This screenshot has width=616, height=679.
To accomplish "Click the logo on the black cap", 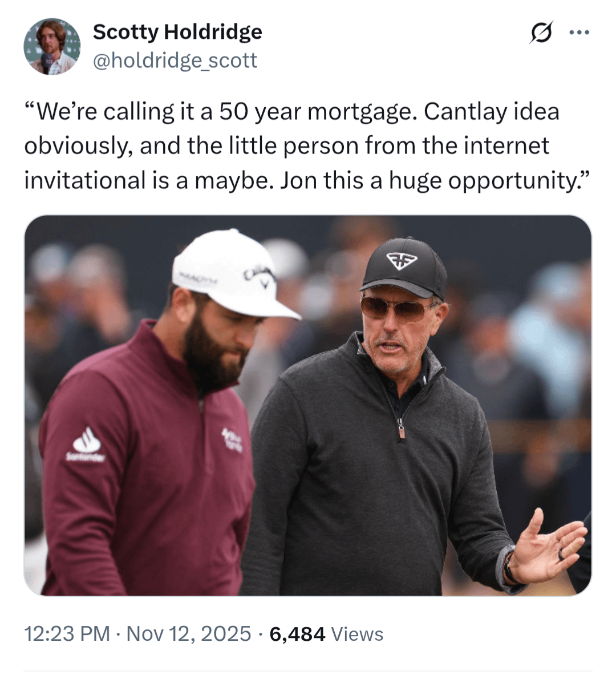I will (x=402, y=261).
